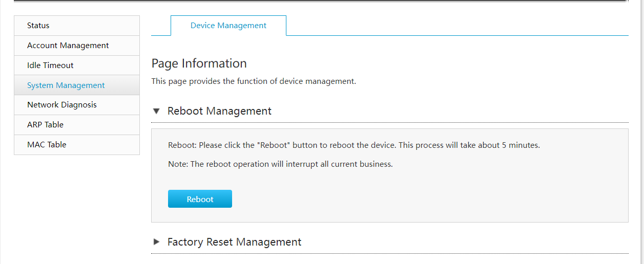The image size is (644, 264).
Task: Click blank area below the MAC Table item
Action: (x=77, y=205)
